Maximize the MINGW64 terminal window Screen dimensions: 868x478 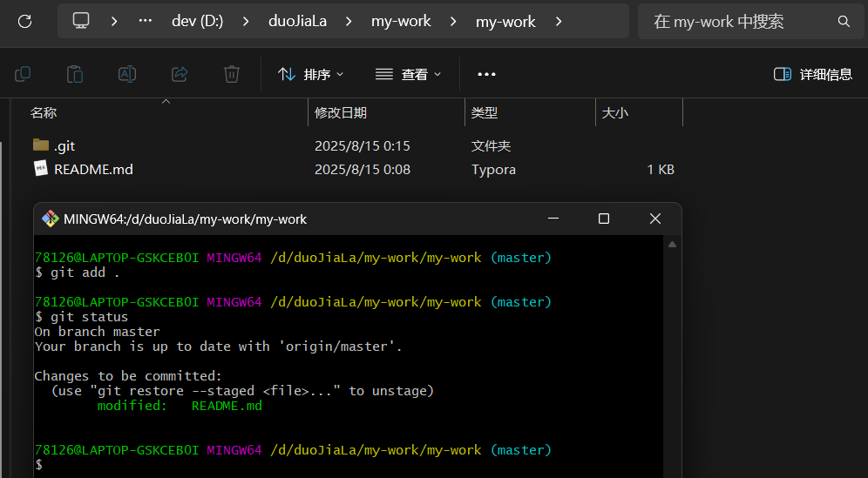coord(604,219)
